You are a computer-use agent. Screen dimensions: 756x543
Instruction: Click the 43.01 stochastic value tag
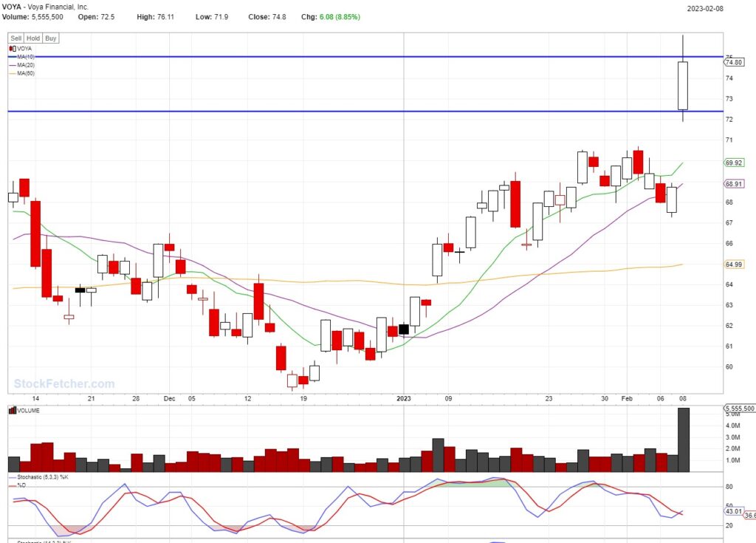734,511
